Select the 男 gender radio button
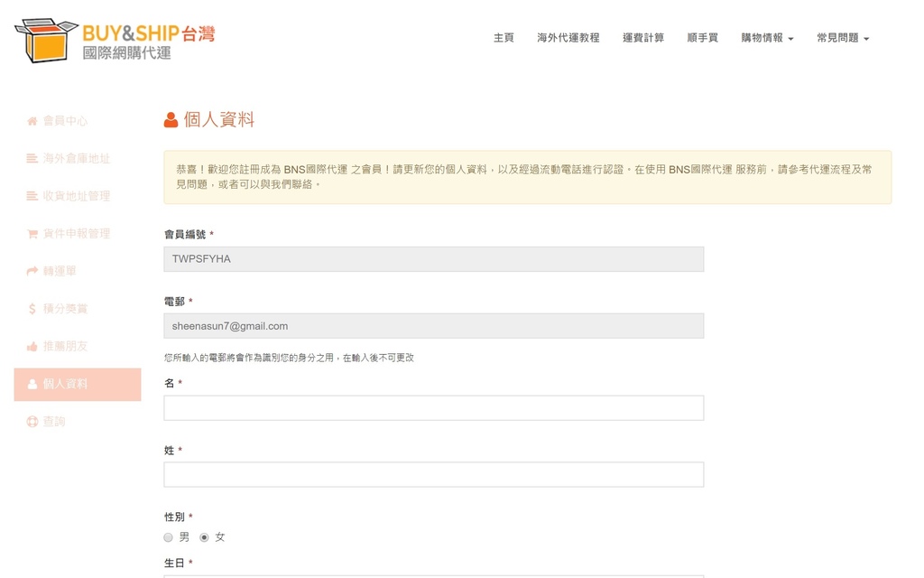This screenshot has width=924, height=578. [169, 537]
